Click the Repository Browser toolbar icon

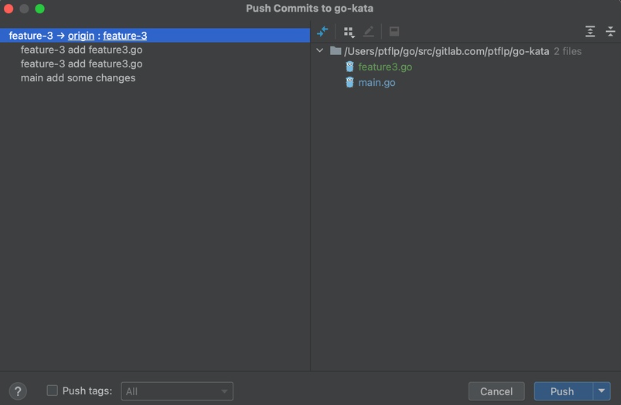pyautogui.click(x=395, y=32)
